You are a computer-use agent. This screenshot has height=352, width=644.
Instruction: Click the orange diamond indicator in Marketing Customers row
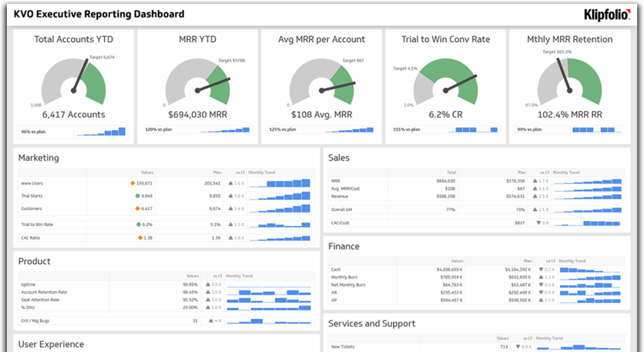click(138, 209)
